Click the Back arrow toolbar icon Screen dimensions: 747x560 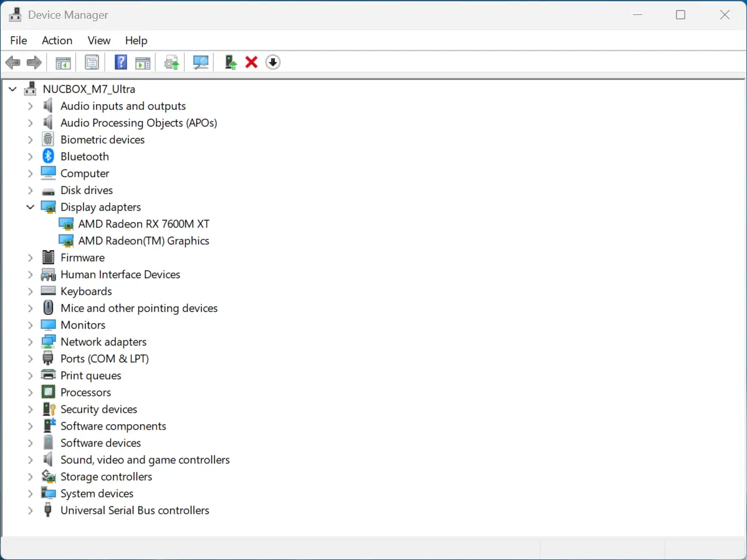pyautogui.click(x=13, y=62)
